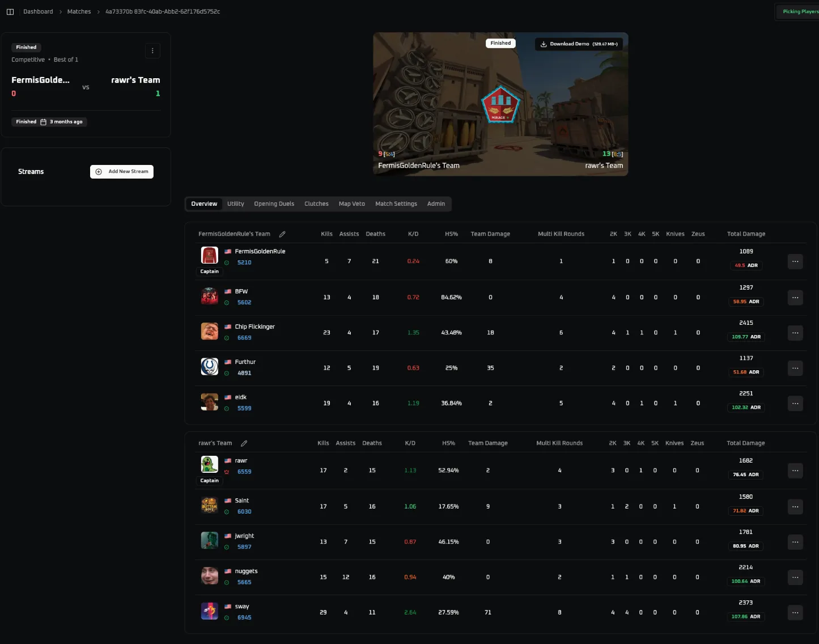Screen dimensions: 819x644
Task: Click the green status icon beside ID 5210
Action: click(x=227, y=262)
